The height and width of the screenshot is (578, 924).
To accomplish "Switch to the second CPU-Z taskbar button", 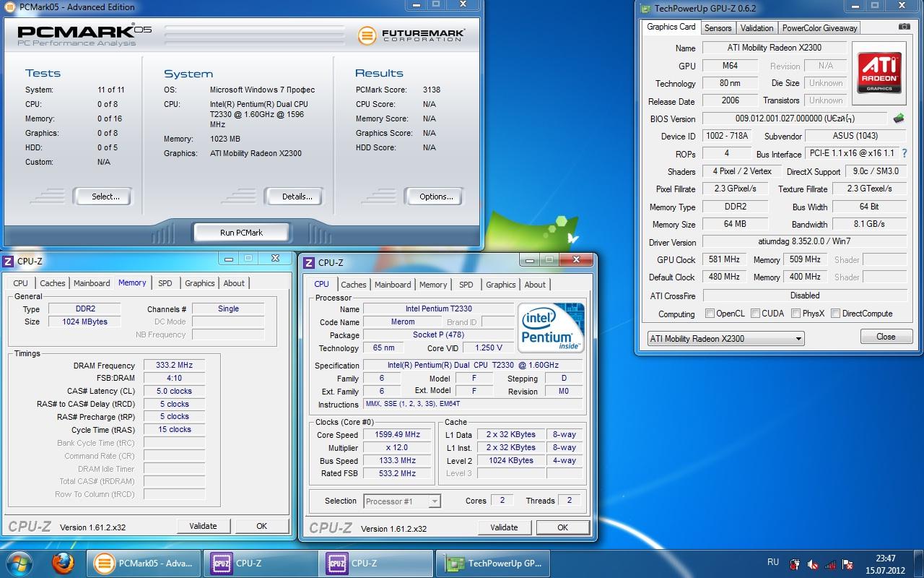I will tap(375, 564).
